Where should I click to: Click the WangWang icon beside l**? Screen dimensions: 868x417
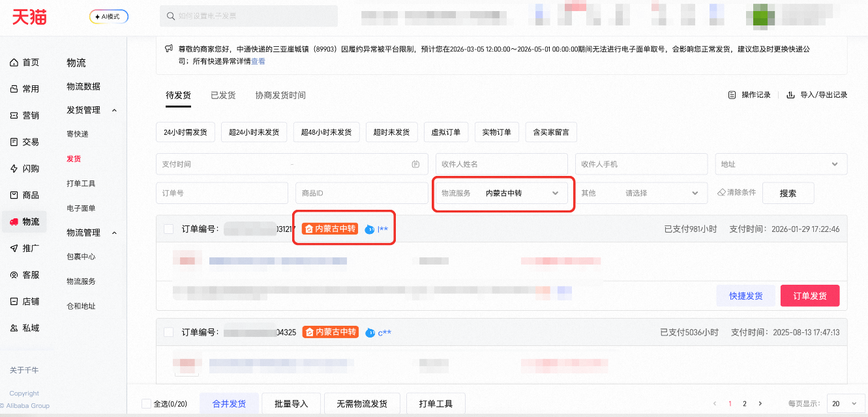pyautogui.click(x=369, y=229)
